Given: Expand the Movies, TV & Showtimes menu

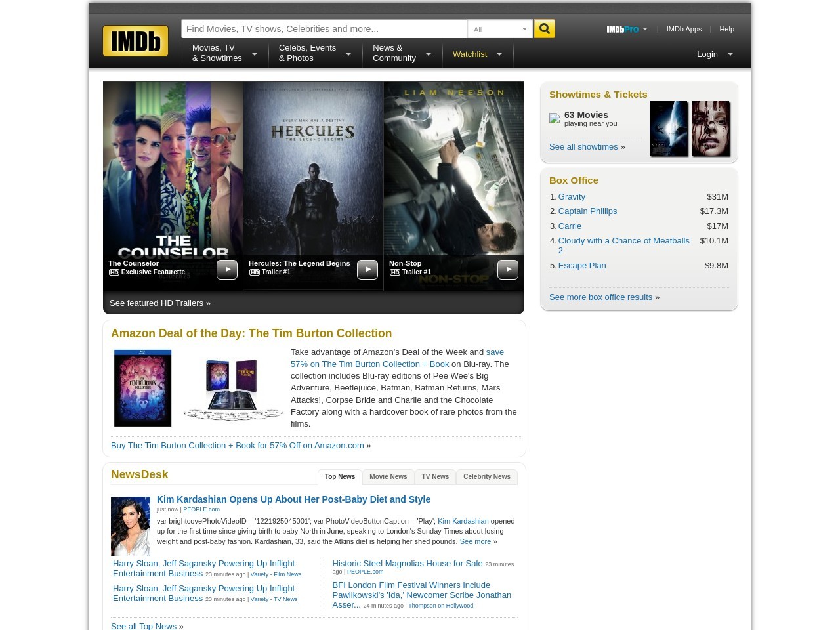Looking at the screenshot, I should [x=255, y=54].
